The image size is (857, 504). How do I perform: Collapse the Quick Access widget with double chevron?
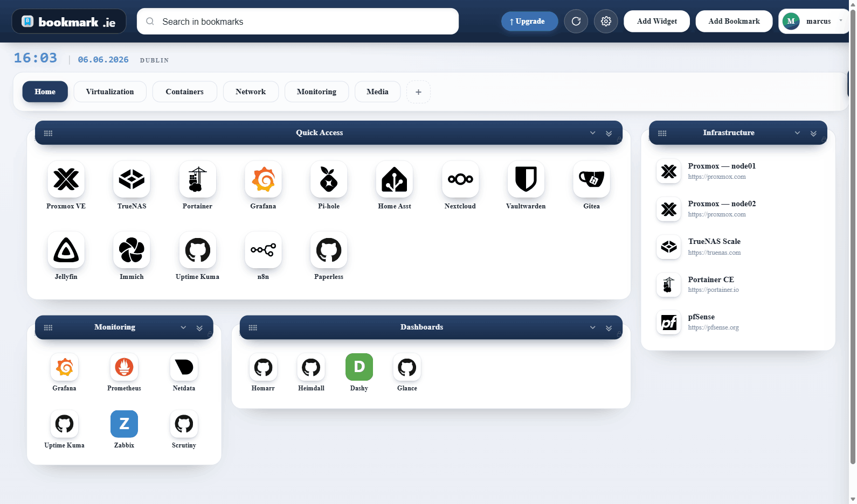pos(609,134)
